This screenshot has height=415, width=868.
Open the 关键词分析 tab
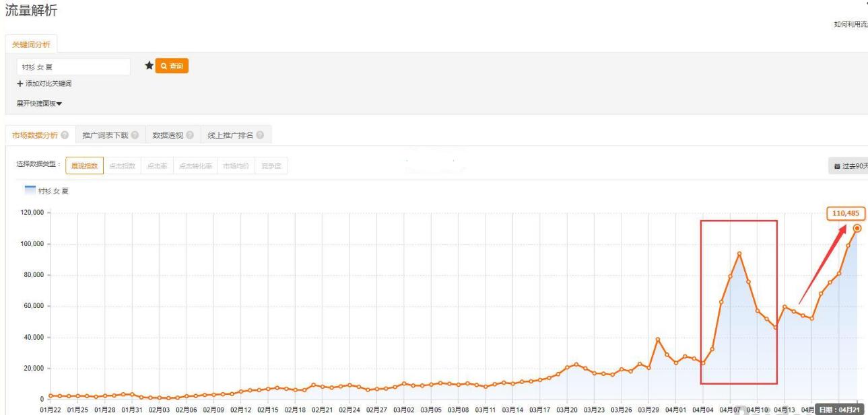pos(31,44)
